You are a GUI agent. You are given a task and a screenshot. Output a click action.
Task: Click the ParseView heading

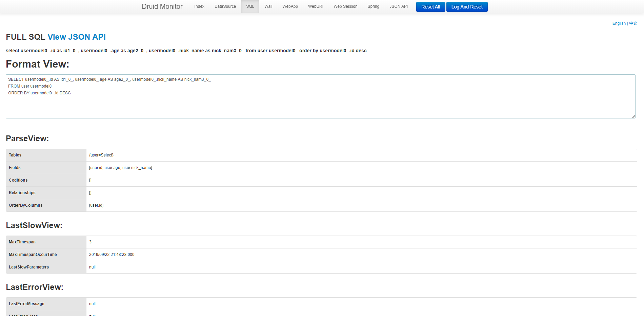point(27,138)
